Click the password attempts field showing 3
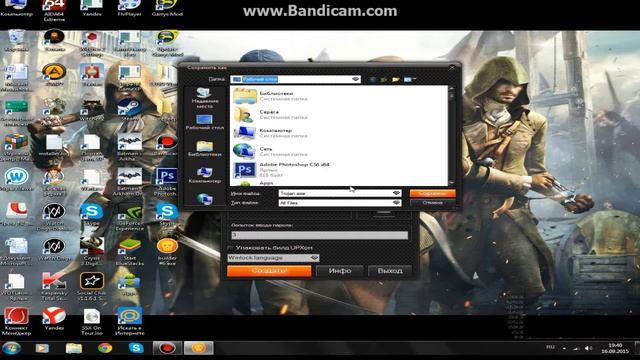Viewport: 640px width, 360px height. click(319, 235)
